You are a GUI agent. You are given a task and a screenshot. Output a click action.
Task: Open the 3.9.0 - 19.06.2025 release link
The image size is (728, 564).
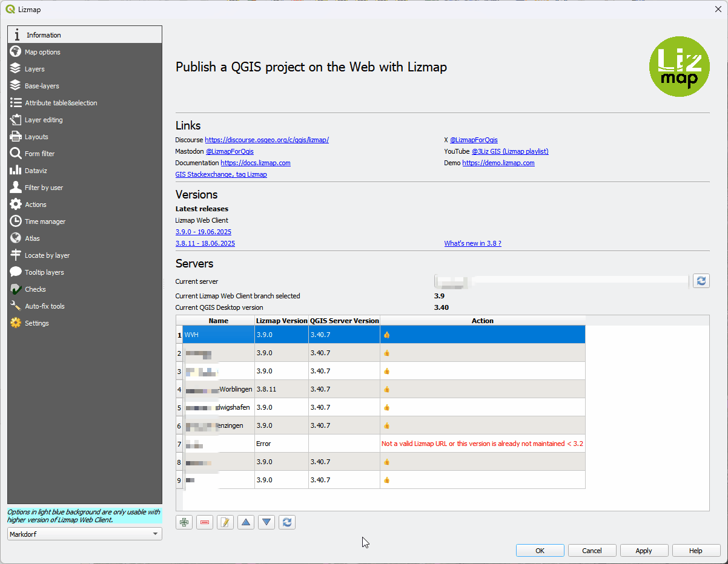(204, 232)
